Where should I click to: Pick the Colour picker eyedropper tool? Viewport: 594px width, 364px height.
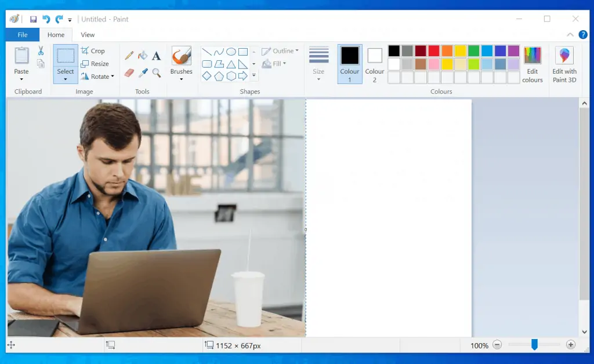point(142,72)
